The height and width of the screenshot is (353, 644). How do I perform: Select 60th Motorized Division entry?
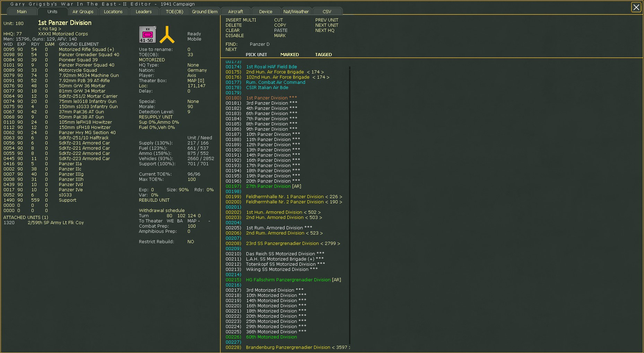[271, 337]
